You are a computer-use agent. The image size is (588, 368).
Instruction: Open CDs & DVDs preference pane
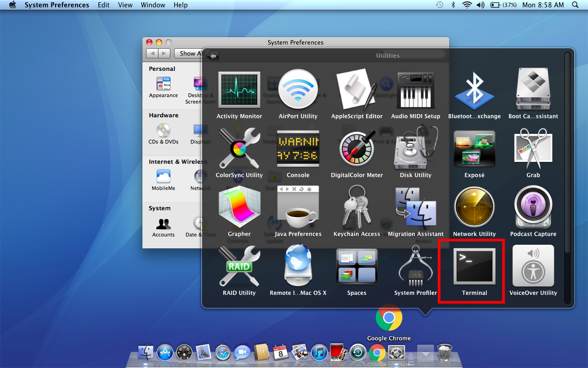pyautogui.click(x=164, y=134)
